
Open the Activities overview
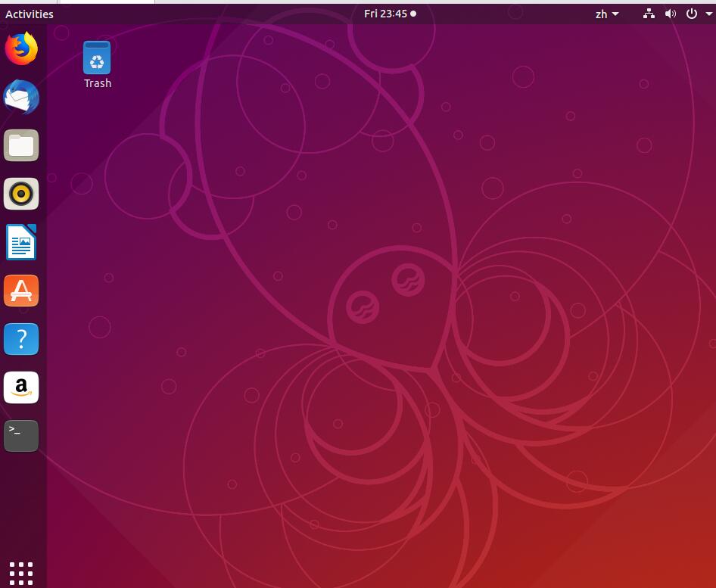[x=30, y=14]
